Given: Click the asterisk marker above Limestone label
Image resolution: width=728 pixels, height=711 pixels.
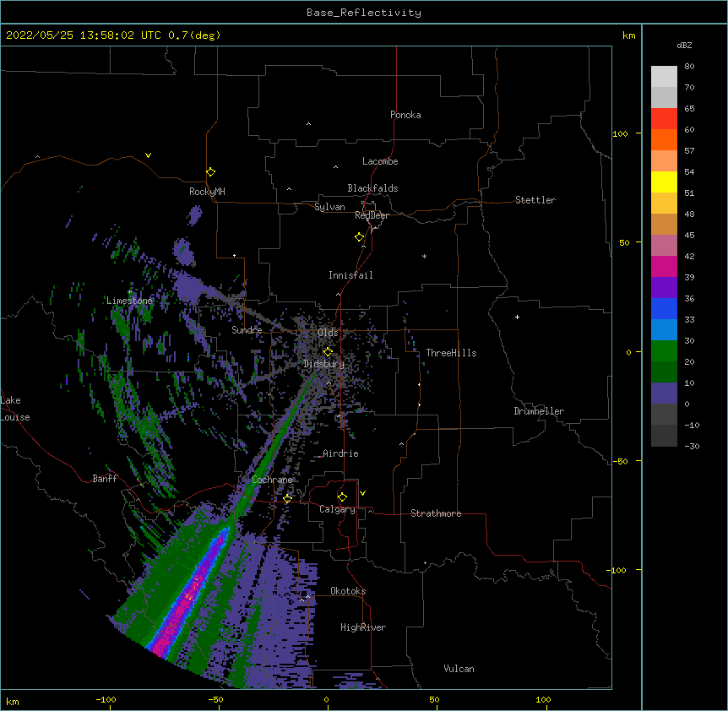Looking at the screenshot, I should [x=130, y=292].
